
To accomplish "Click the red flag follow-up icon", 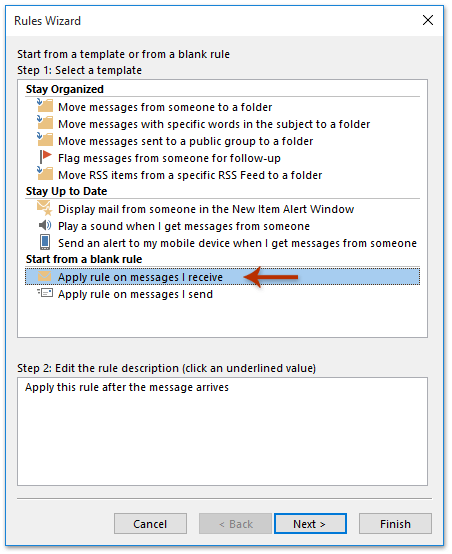I will [x=46, y=157].
